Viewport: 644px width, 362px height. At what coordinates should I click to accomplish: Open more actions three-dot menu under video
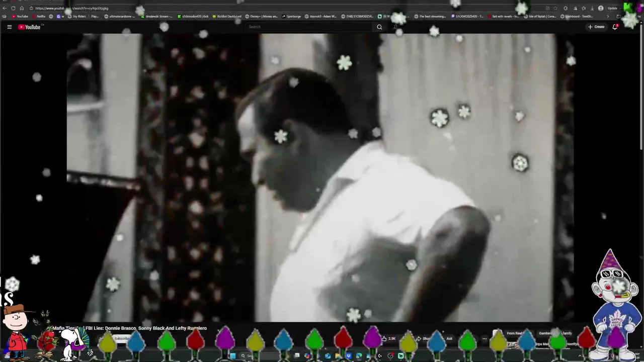[485, 338]
